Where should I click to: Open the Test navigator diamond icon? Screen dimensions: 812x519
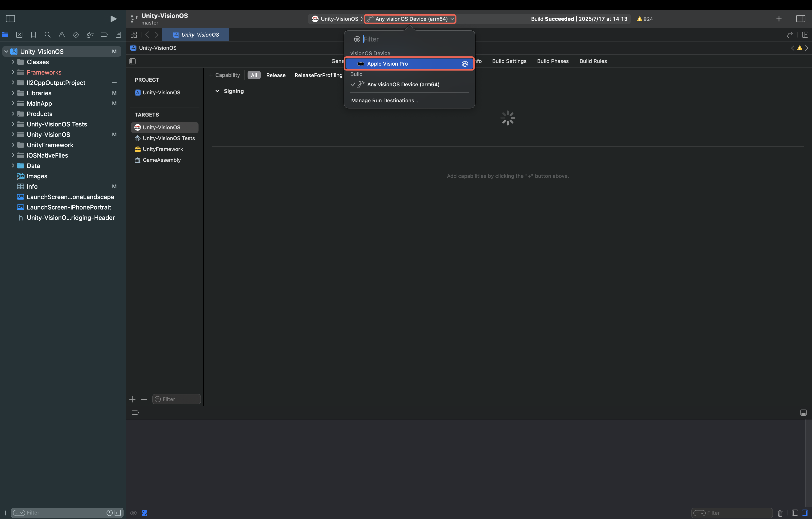[76, 34]
